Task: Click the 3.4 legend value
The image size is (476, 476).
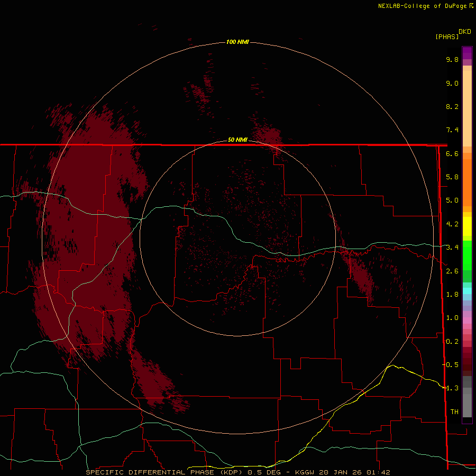Action: [452, 248]
